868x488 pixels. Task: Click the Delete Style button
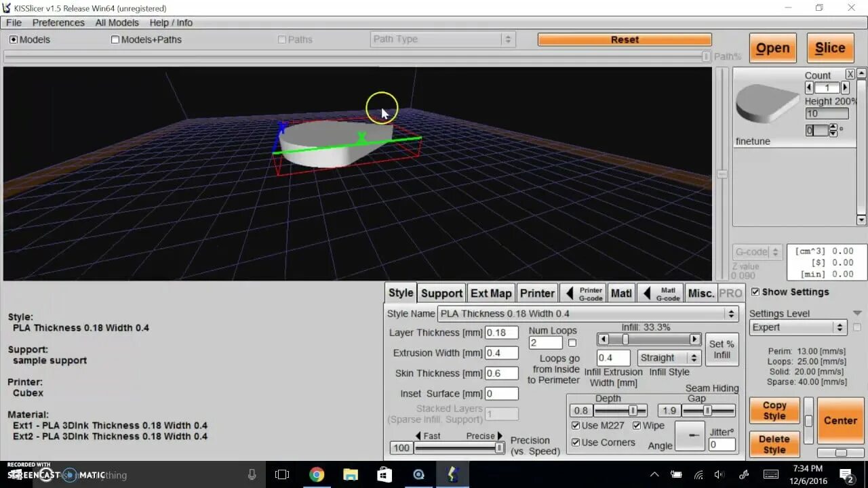[x=774, y=445]
